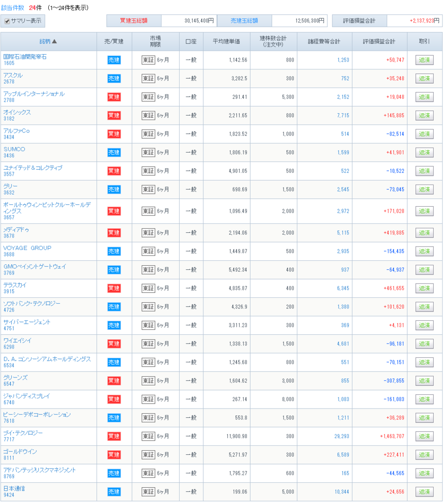Click 東証 market box for ゴールドウイン

click(x=148, y=455)
